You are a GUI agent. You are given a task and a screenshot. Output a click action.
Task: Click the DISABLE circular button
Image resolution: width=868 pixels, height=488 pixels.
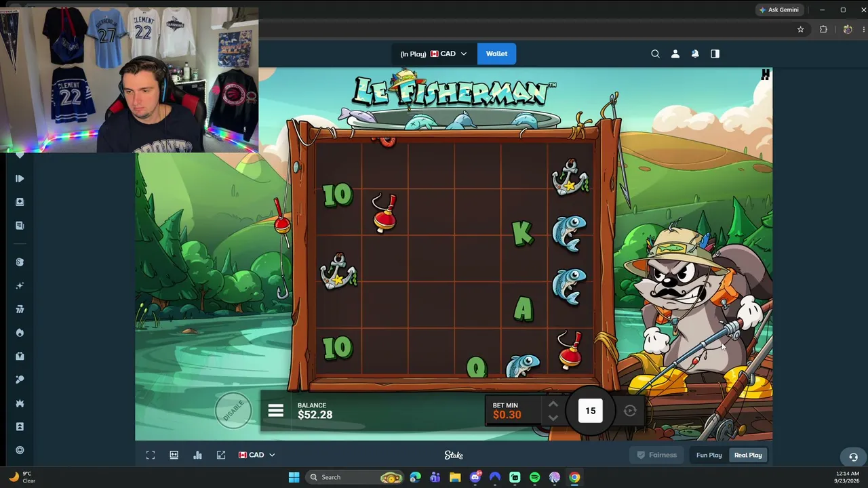click(x=233, y=410)
